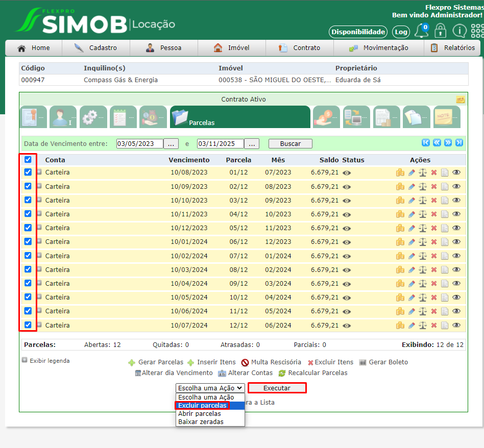Image resolution: width=484 pixels, height=448 pixels.
Task: Open the contract document tab icon
Action: click(x=33, y=117)
